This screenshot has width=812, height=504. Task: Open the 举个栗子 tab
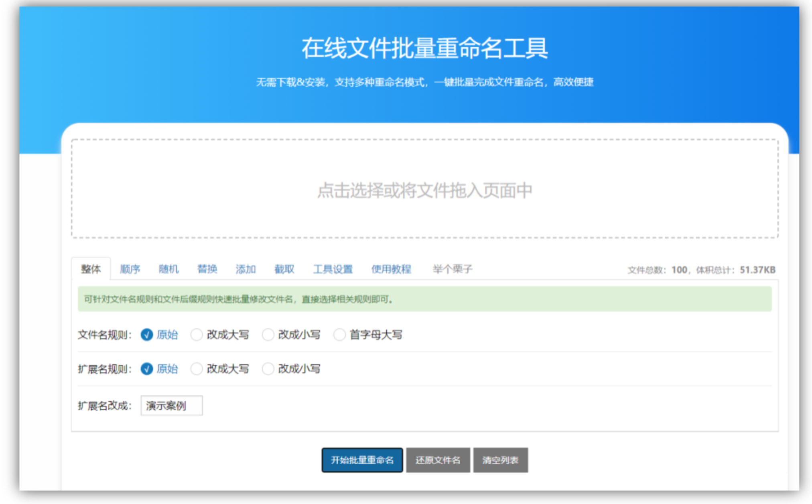[453, 269]
